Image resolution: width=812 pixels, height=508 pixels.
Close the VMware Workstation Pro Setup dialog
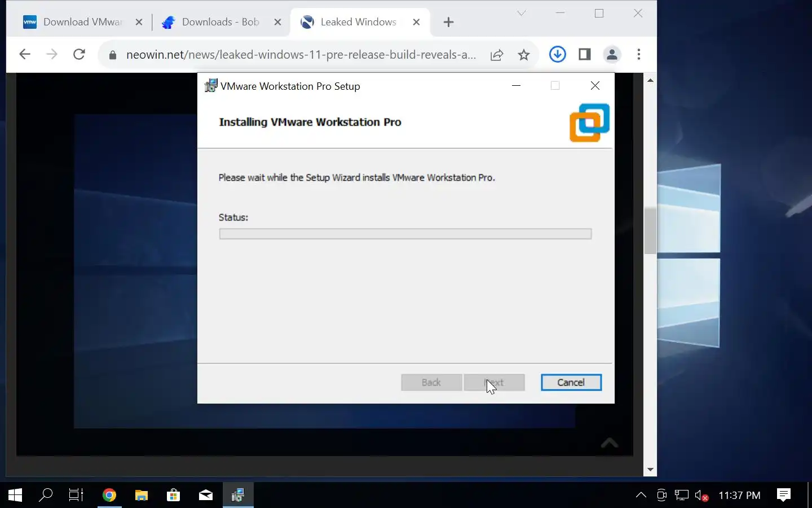(595, 85)
